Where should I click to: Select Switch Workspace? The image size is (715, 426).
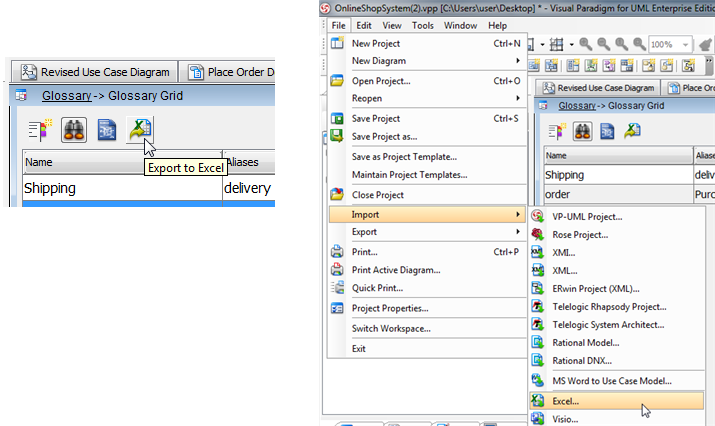[427, 328]
